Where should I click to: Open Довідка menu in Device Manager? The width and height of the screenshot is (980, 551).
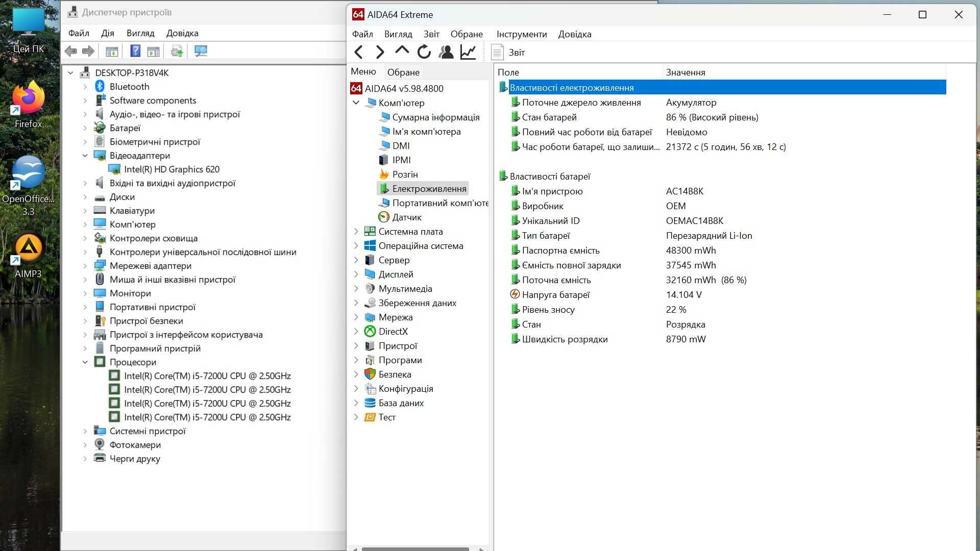coord(182,33)
